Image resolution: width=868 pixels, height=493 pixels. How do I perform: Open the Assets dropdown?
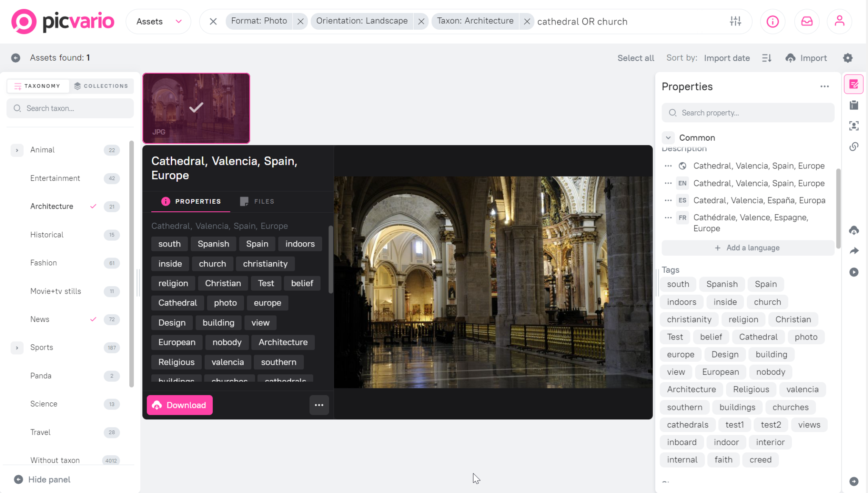click(158, 21)
